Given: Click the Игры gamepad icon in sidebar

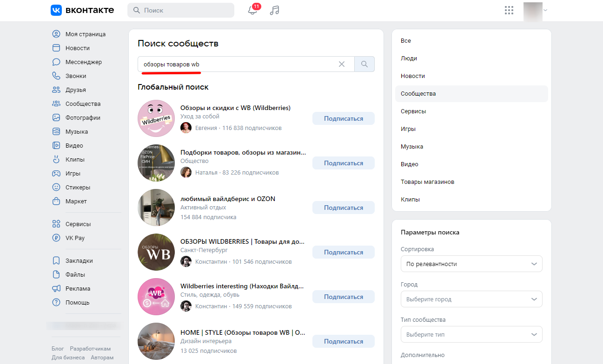Looking at the screenshot, I should (x=56, y=173).
